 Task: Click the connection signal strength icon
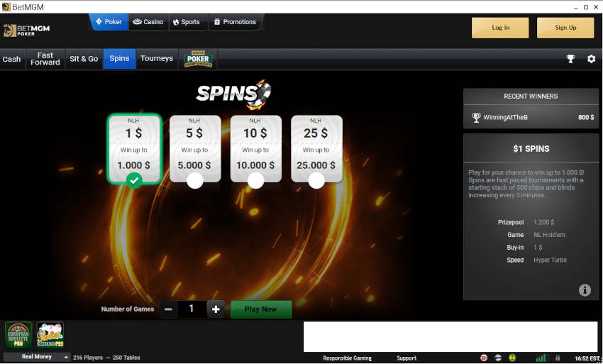(541, 358)
